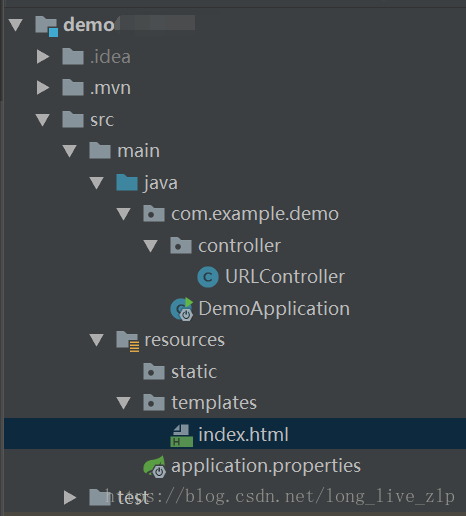Click the demo project module icon
Image resolution: width=466 pixels, height=516 pixels.
47,26
